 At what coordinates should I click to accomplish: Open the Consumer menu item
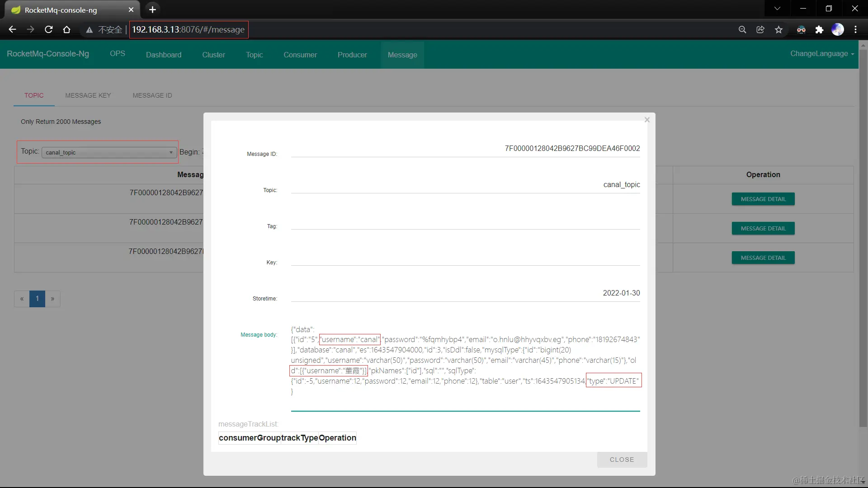click(300, 55)
